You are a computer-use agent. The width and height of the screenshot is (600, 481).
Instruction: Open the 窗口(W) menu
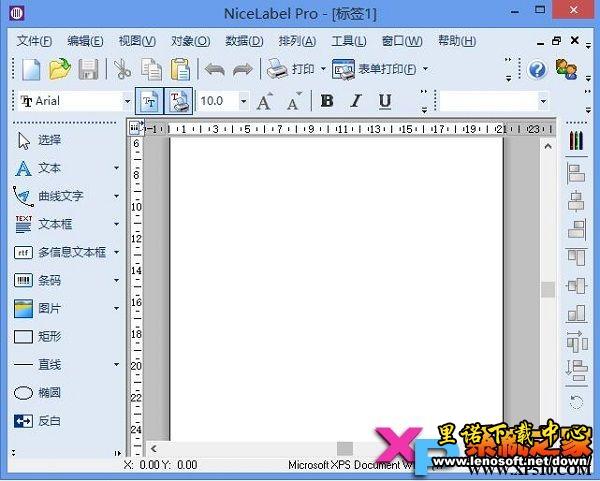pyautogui.click(x=402, y=41)
